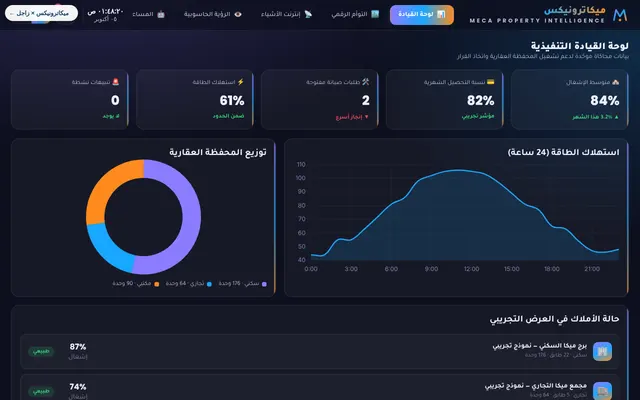Click the satellite antenna icon beside إنترنت الأشياء

tap(308, 14)
